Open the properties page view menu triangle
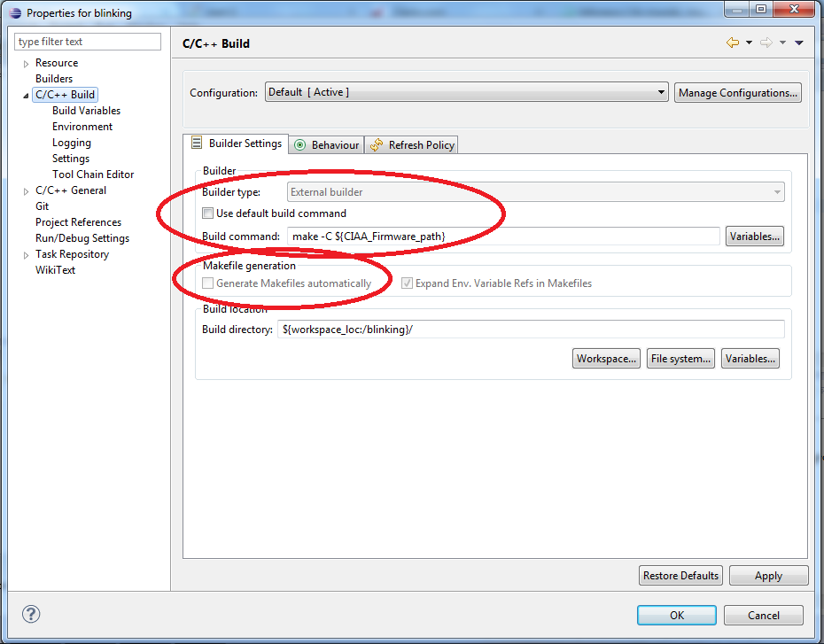824x644 pixels. tap(799, 43)
